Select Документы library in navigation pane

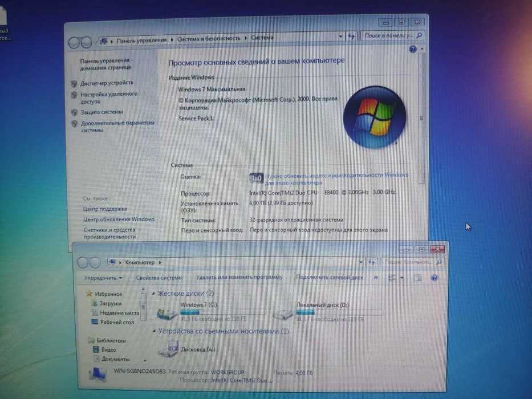click(116, 359)
